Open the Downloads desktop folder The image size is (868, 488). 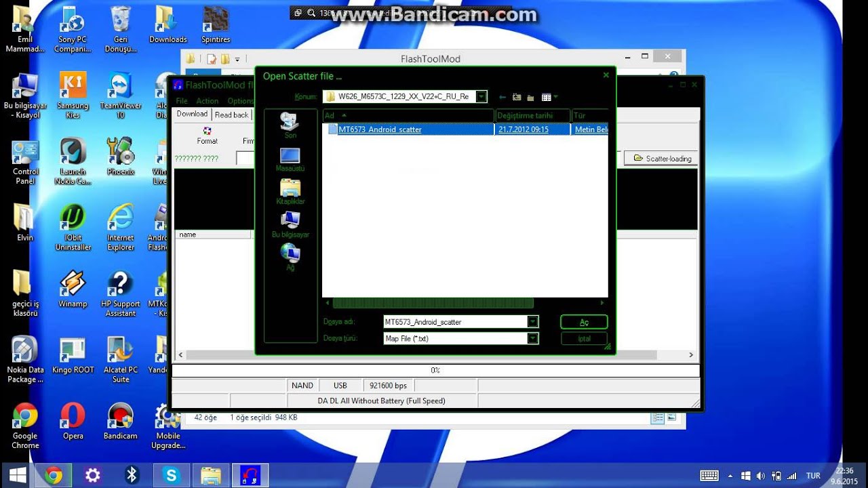click(167, 25)
